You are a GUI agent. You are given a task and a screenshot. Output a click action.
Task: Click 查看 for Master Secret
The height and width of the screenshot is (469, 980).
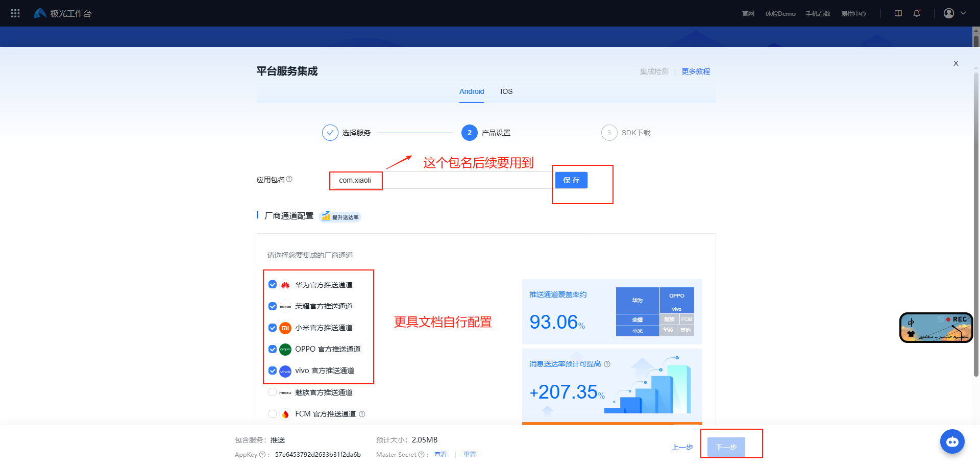pyautogui.click(x=440, y=454)
